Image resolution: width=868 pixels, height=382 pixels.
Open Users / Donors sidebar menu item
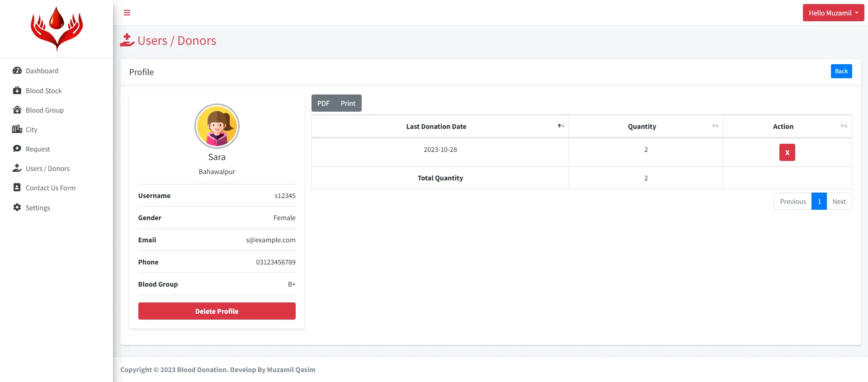(x=47, y=169)
